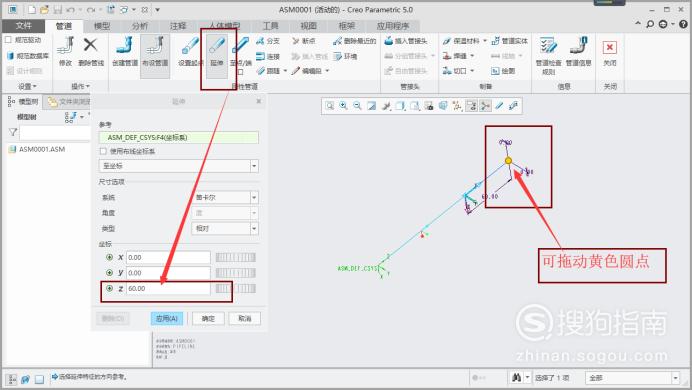This screenshot has height=390, width=692.
Task: Click the Z coordinate thumbwheel slider
Action: (236, 288)
